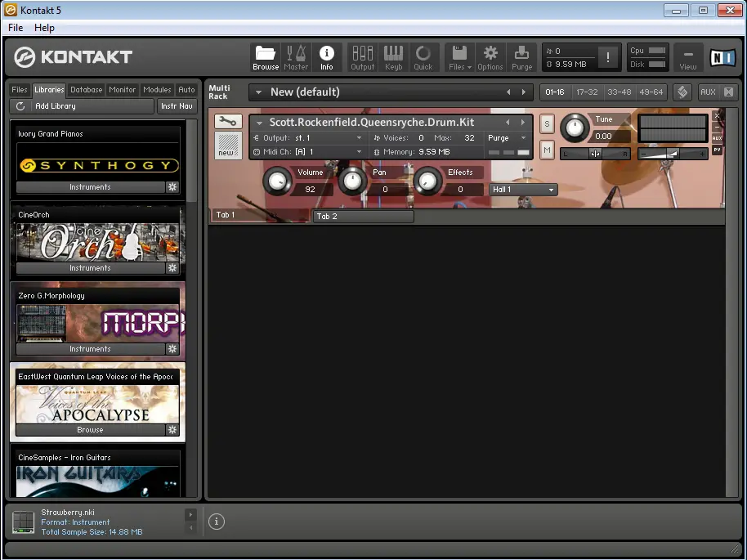Open Zero G Morphology library settings gear
The width and height of the screenshot is (747, 560).
coord(172,349)
